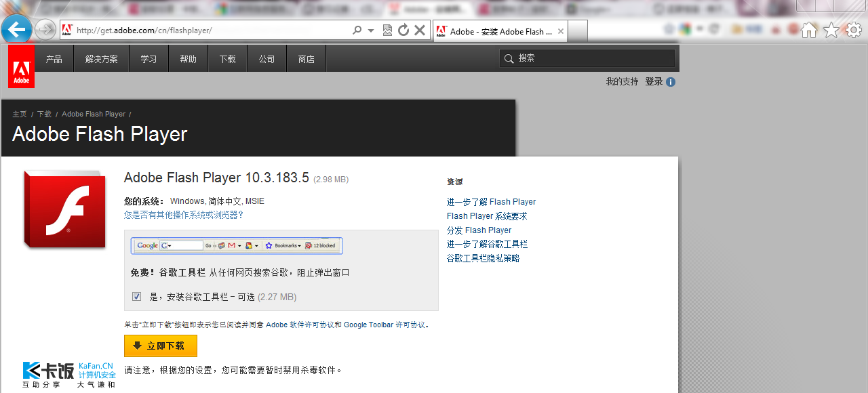Open the 下载 menu
Image resolution: width=868 pixels, height=393 pixels.
coord(228,59)
